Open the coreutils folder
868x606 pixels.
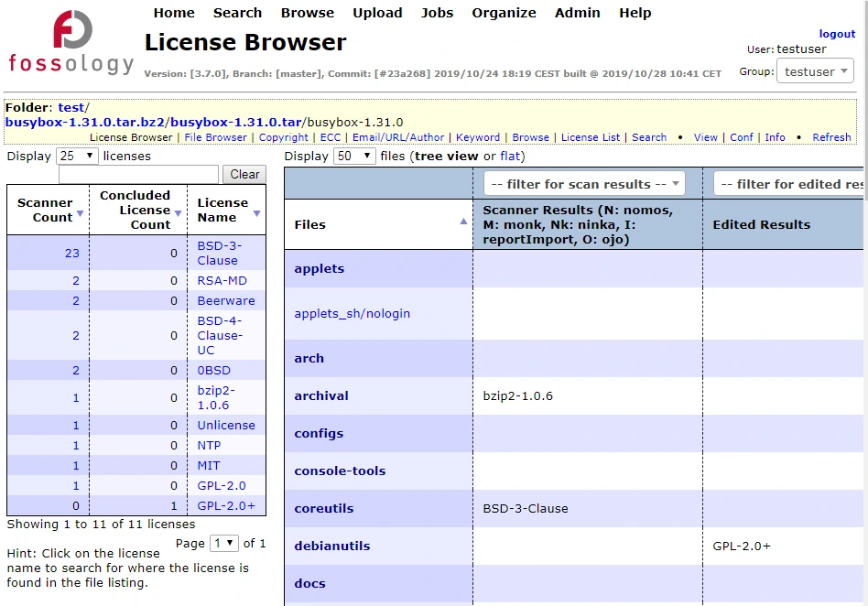pyautogui.click(x=324, y=508)
